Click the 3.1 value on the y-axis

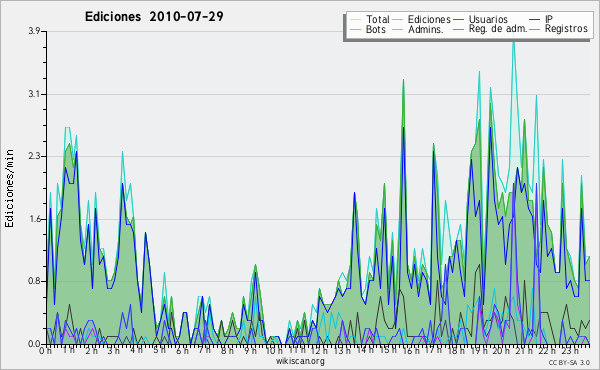point(34,94)
